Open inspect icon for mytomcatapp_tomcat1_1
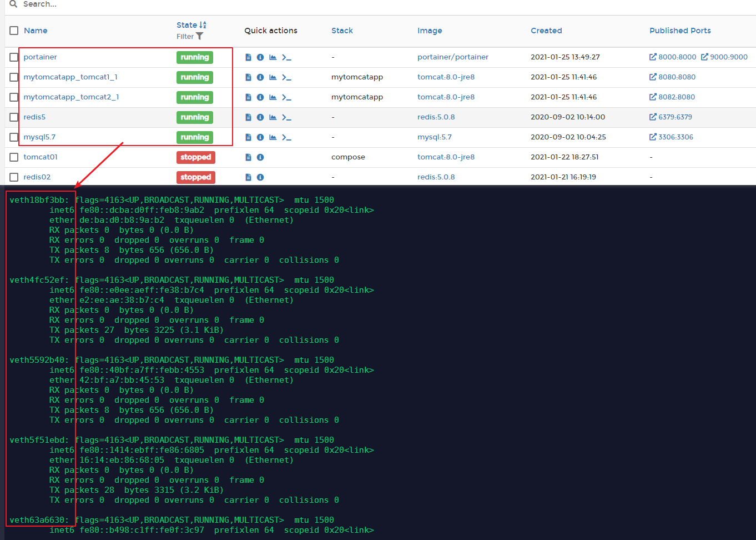The height and width of the screenshot is (540, 756). pyautogui.click(x=260, y=77)
